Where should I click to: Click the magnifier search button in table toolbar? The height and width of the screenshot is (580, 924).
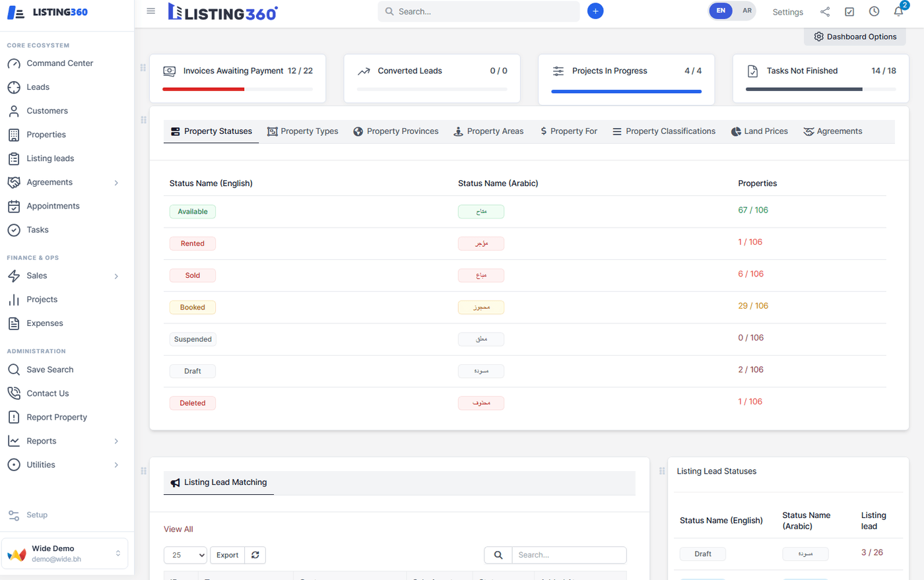(498, 555)
